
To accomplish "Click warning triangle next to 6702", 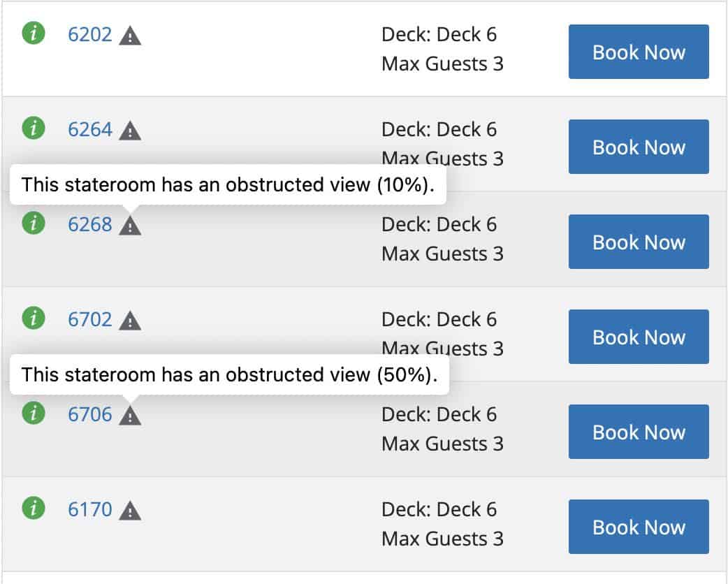I will 130,321.
